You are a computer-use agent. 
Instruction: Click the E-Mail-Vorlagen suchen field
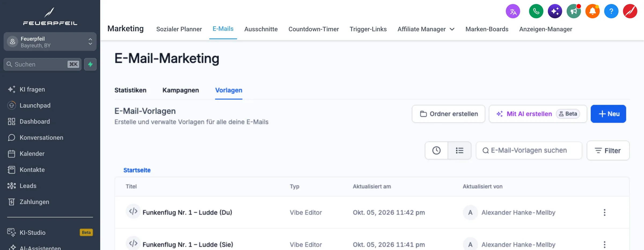coord(529,151)
